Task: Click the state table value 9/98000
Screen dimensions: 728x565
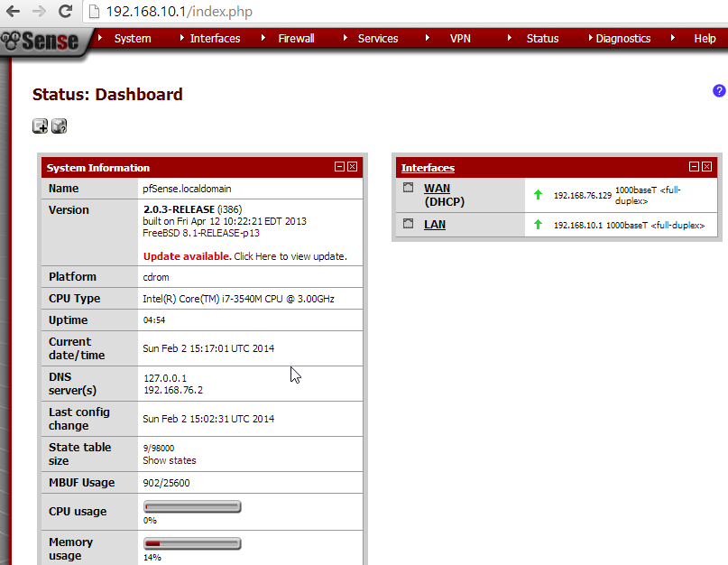Action: point(159,448)
